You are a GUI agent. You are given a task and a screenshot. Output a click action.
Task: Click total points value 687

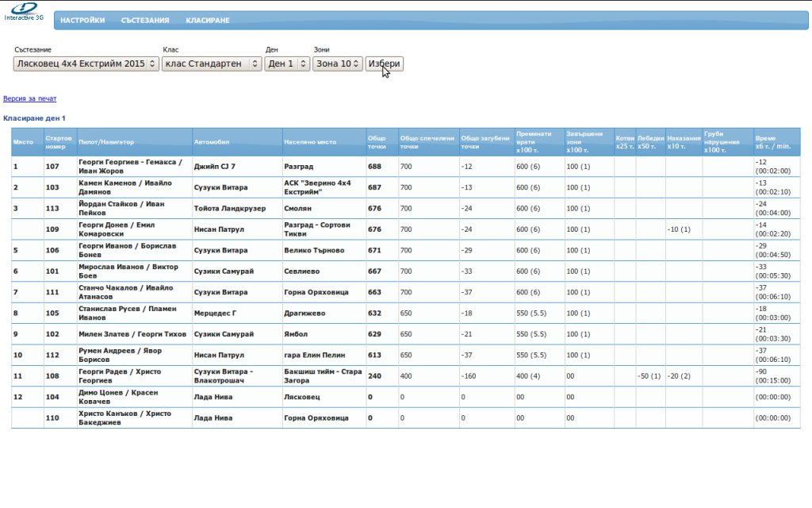click(x=374, y=187)
